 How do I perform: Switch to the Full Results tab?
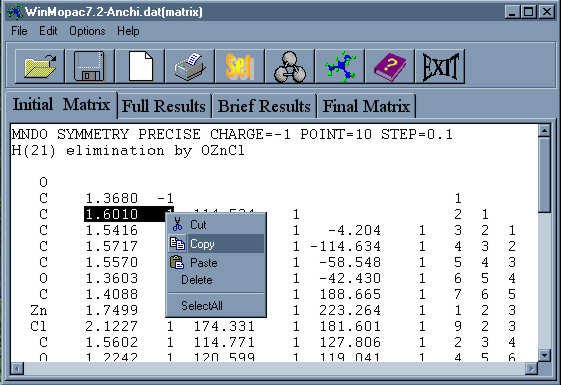click(x=164, y=106)
